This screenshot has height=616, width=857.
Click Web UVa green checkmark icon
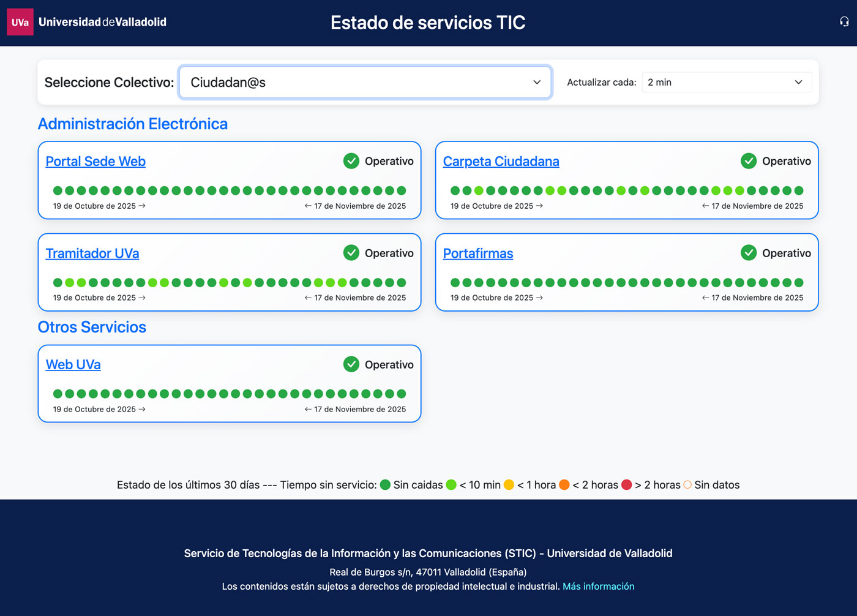click(351, 364)
